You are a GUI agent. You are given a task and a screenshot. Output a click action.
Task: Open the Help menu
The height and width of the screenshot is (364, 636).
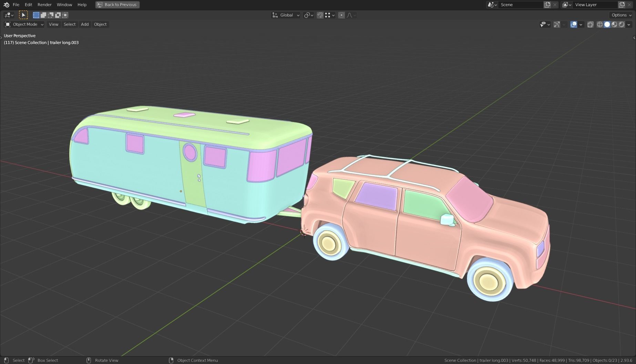(x=82, y=4)
